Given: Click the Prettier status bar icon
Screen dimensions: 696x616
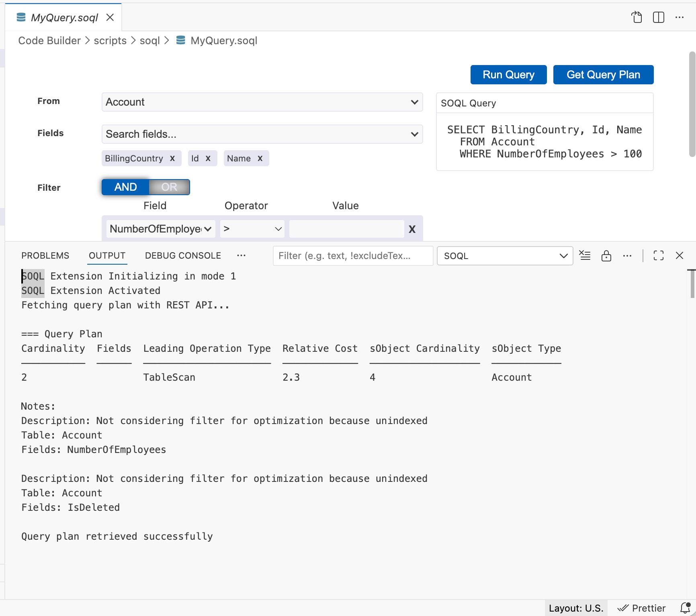Looking at the screenshot, I should 642,608.
